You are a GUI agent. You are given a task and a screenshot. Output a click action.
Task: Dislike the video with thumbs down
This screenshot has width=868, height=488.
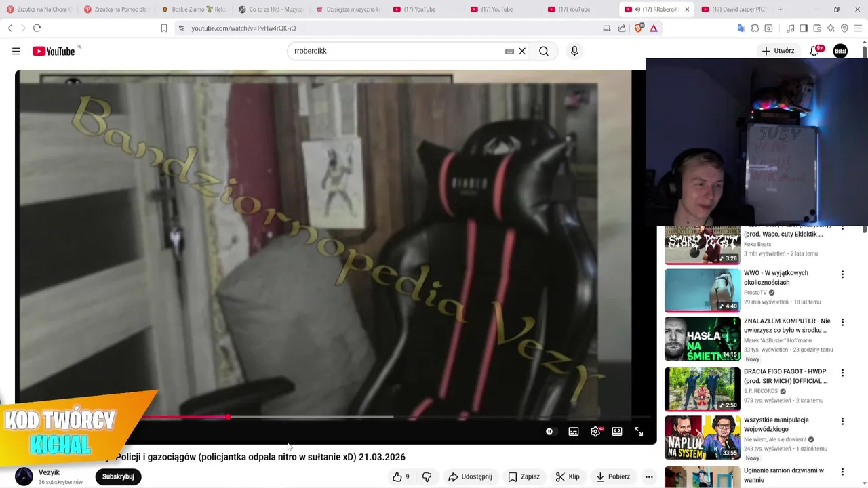tap(427, 476)
